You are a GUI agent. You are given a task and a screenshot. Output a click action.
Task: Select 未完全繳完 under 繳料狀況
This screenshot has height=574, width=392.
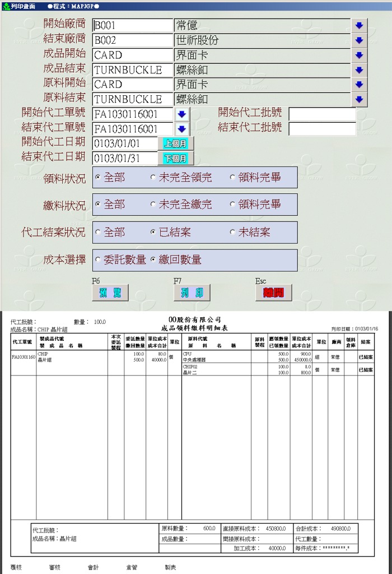153,205
